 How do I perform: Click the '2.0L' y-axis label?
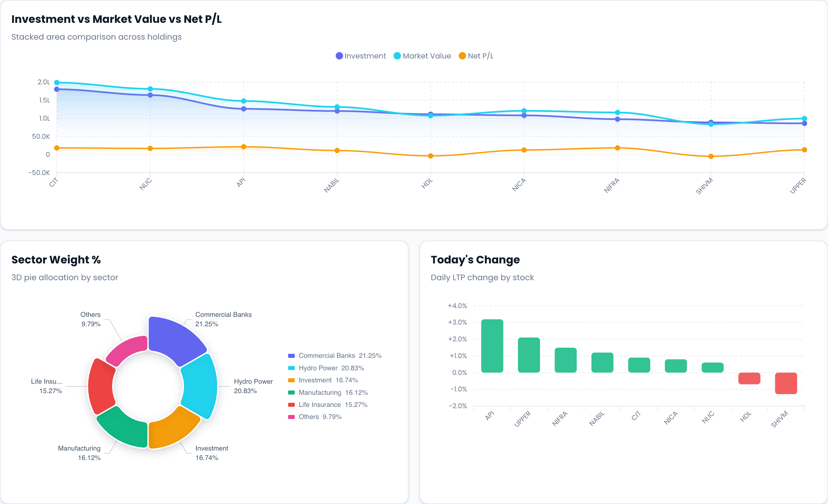[x=44, y=82]
